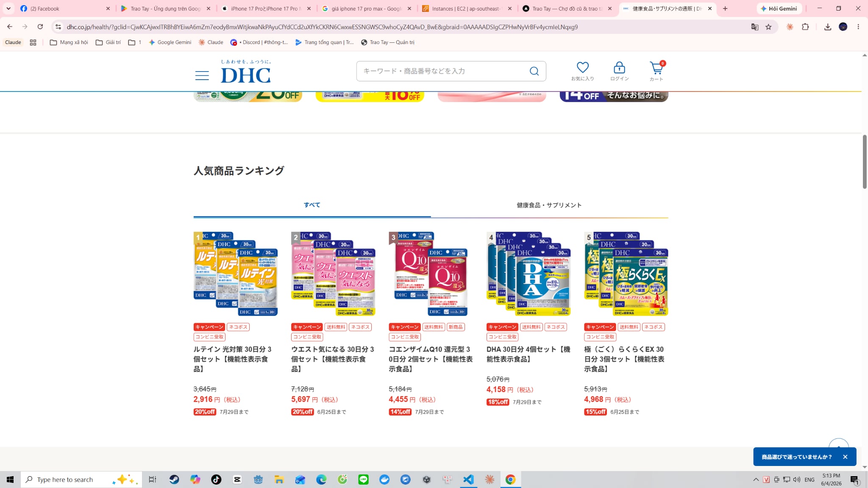The height and width of the screenshot is (488, 868).
Task: Open the DHA 30日分 4個セット title link
Action: 529,354
